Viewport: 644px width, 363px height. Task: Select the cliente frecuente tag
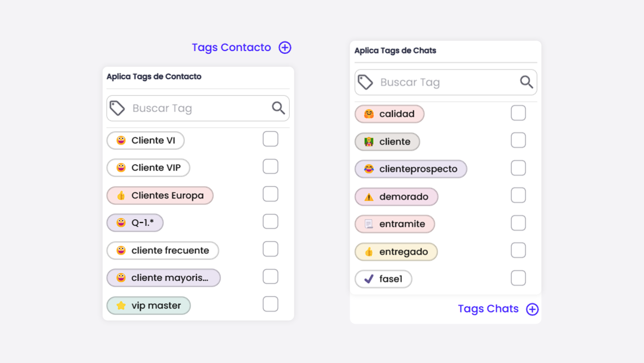(163, 250)
